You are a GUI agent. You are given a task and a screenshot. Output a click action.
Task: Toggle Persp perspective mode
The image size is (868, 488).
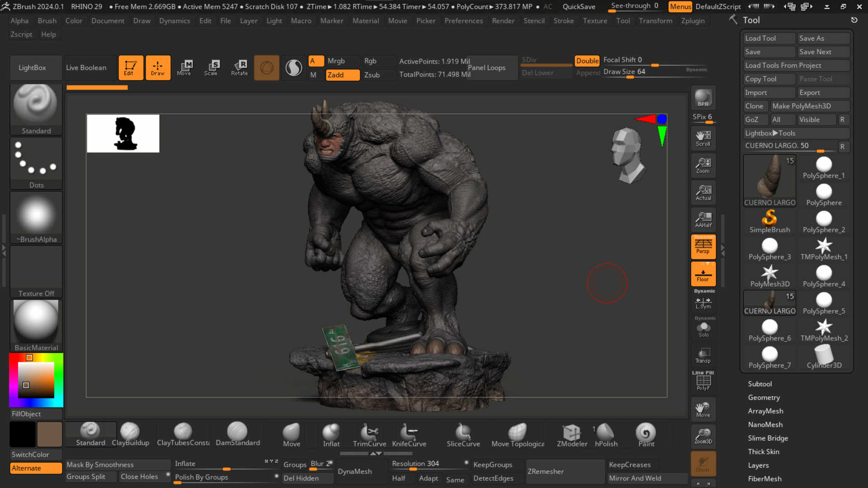point(703,246)
